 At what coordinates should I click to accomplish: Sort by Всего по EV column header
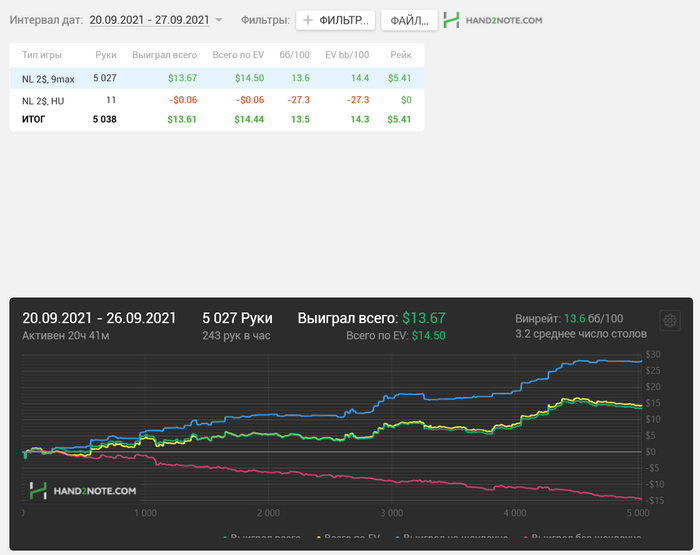238,55
